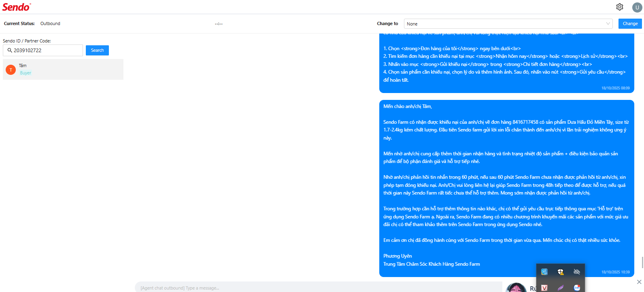The width and height of the screenshot is (644, 292).
Task: Open Windows Security shield tray icon
Action: [x=561, y=272]
